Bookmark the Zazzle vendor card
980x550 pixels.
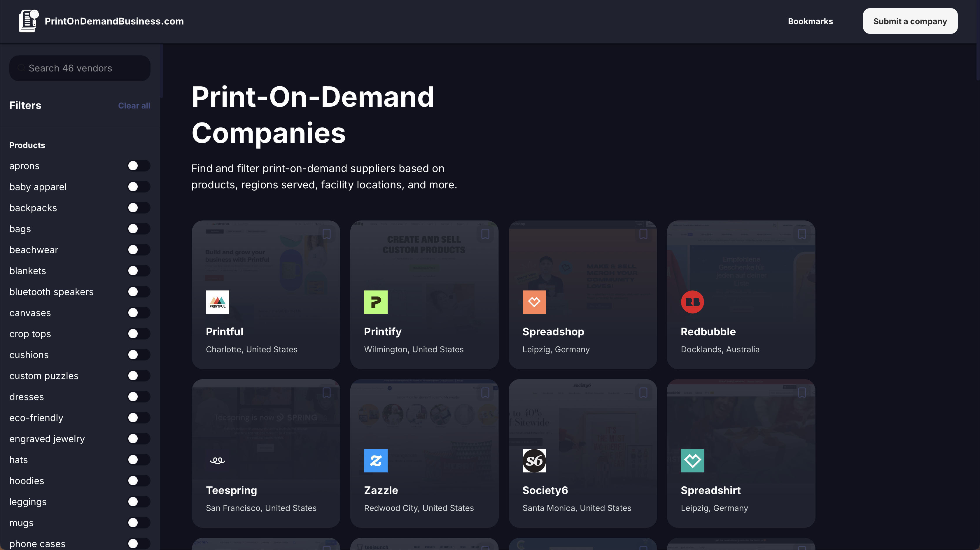point(485,393)
